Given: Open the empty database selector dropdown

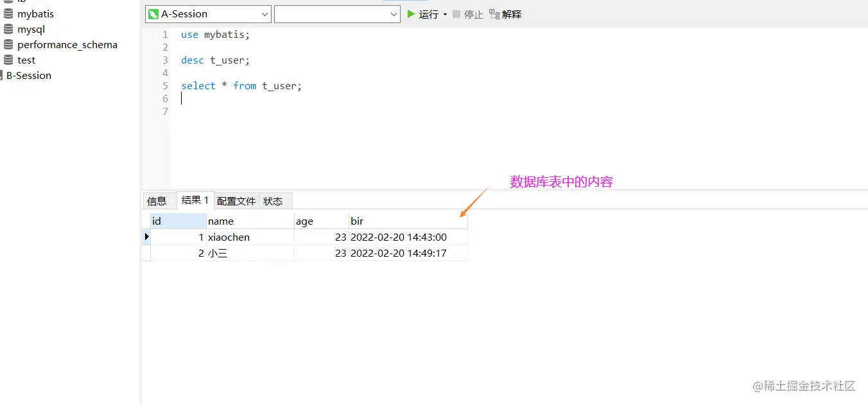Looking at the screenshot, I should [x=394, y=14].
